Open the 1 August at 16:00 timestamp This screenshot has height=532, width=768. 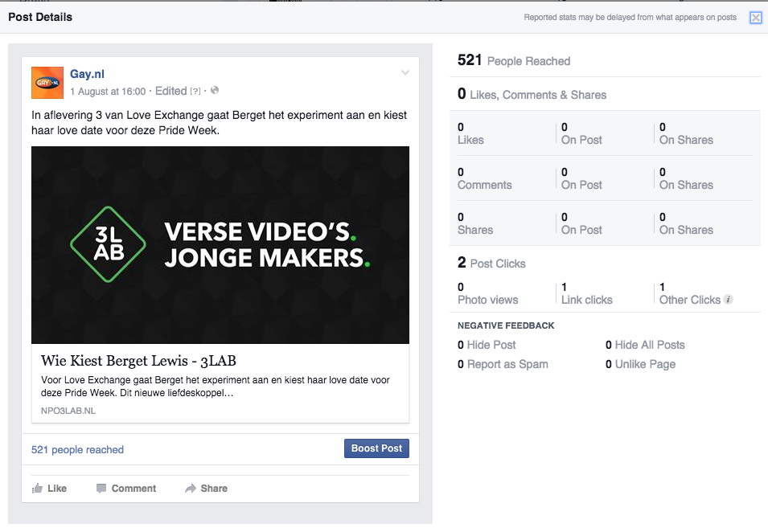click(x=108, y=92)
